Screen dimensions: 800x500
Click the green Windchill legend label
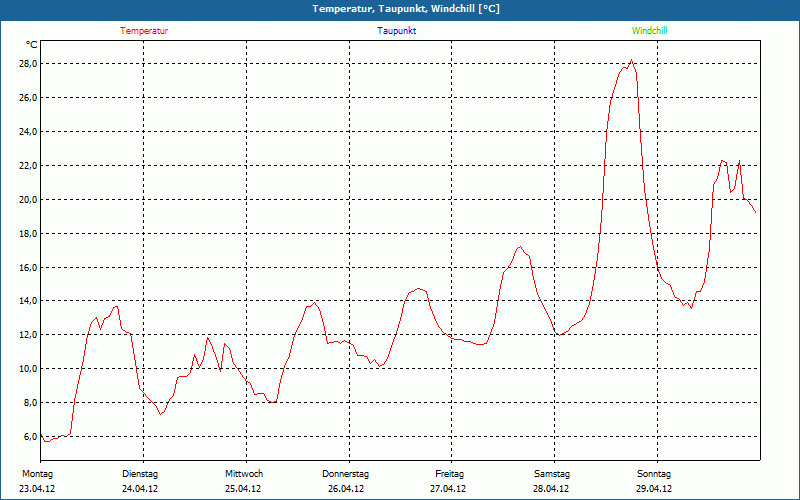649,31
